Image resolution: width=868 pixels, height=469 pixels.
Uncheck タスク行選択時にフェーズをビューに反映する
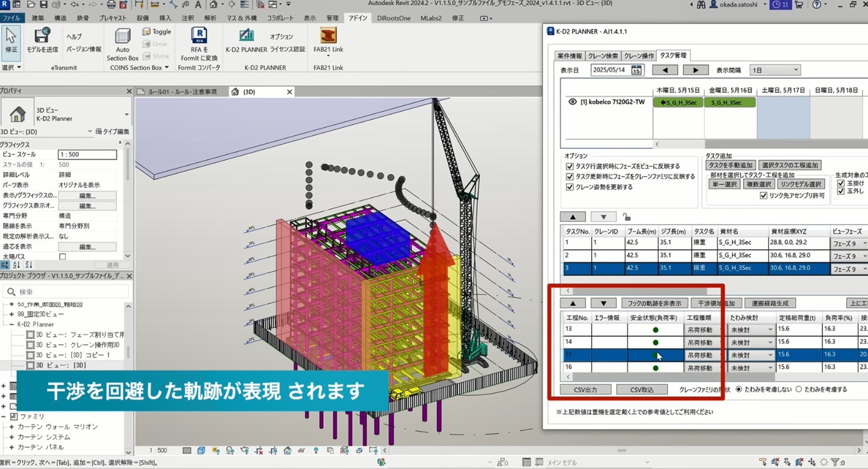[x=569, y=166]
